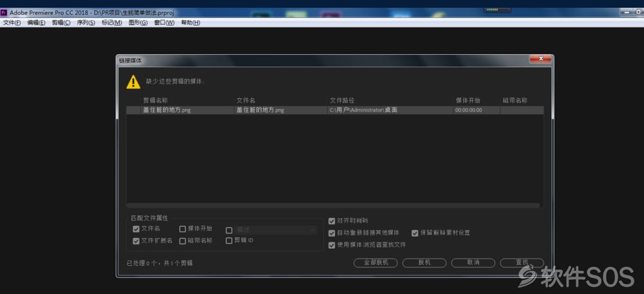Viewport: 644px width, 294px height.
Task: Enable the 磁带名称 match checkbox
Action: (183, 241)
